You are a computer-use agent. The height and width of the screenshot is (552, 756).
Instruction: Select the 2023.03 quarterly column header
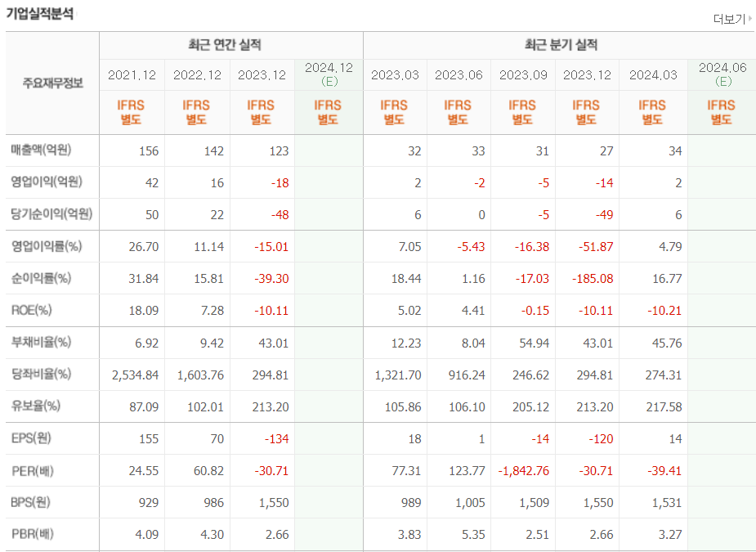pyautogui.click(x=395, y=75)
